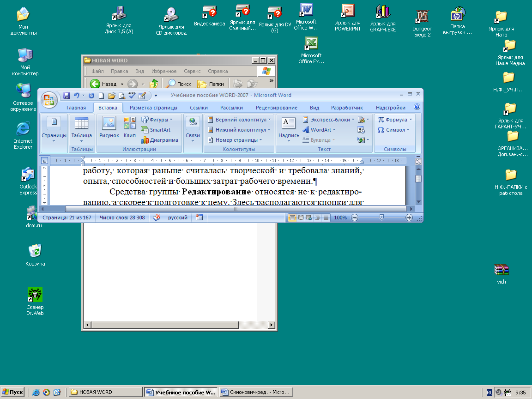Open Нижний колонтитул dropdown
This screenshot has width=532, height=399.
[x=239, y=130]
